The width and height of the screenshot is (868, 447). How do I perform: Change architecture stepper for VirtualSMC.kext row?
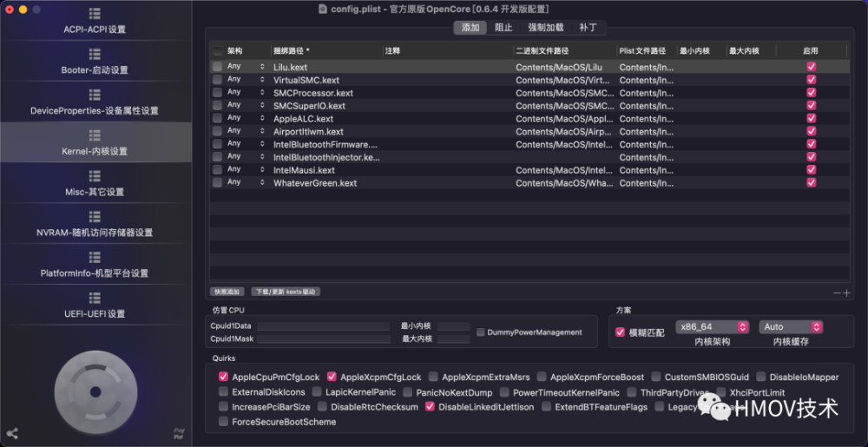(x=262, y=79)
